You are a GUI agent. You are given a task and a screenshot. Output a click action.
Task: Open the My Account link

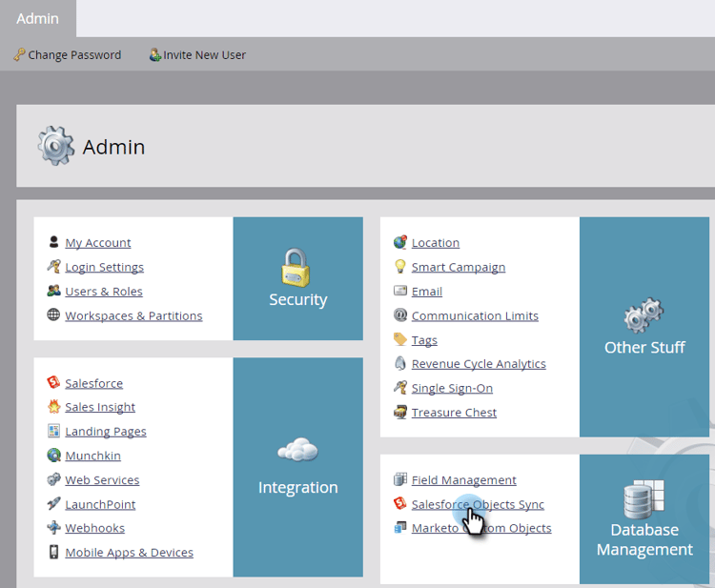point(98,243)
